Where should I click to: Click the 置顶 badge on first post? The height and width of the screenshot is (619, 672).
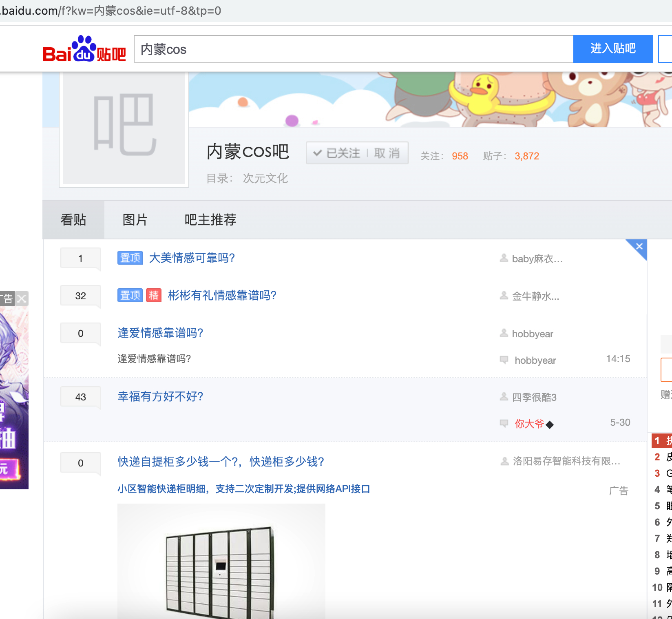click(x=130, y=258)
